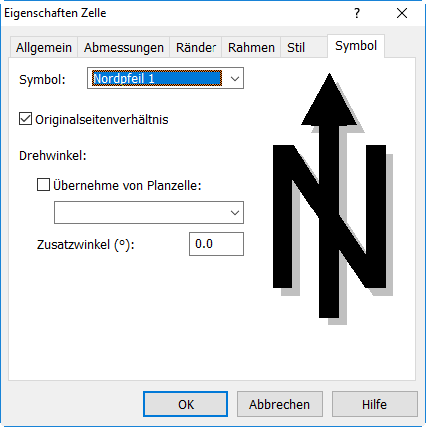
Task: Click the Übernehme von Planzelle label
Action: tap(127, 185)
